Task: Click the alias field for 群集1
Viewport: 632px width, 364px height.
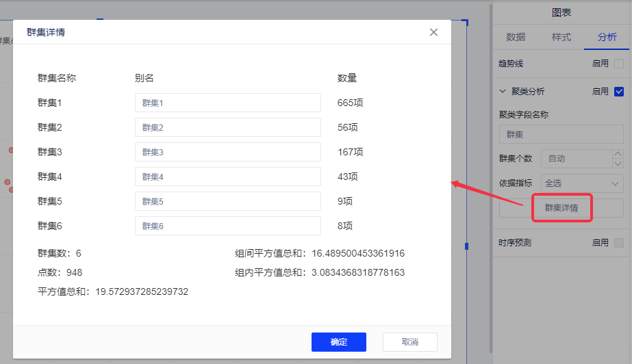Action: 227,103
